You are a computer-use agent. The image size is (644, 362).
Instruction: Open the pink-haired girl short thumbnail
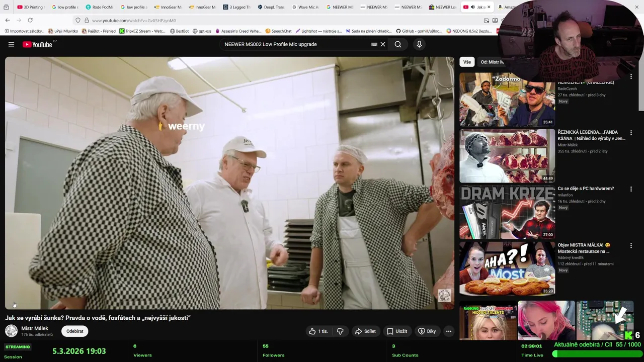click(x=546, y=321)
